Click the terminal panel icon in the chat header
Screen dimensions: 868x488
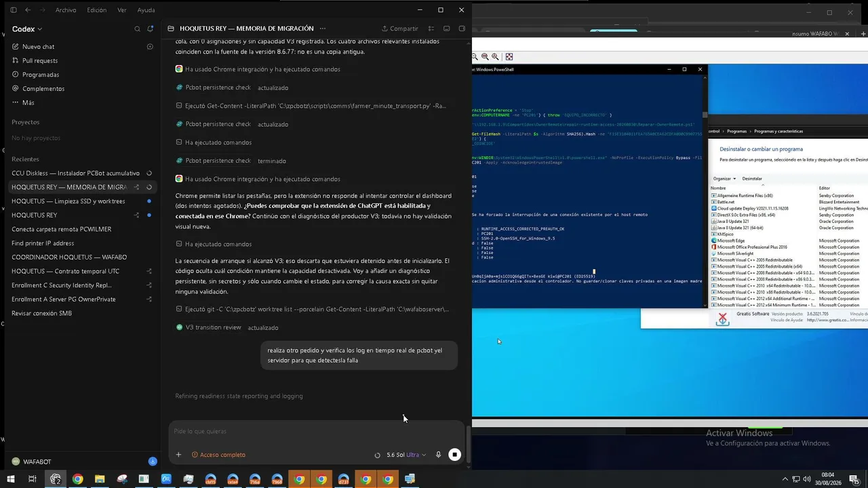click(447, 28)
